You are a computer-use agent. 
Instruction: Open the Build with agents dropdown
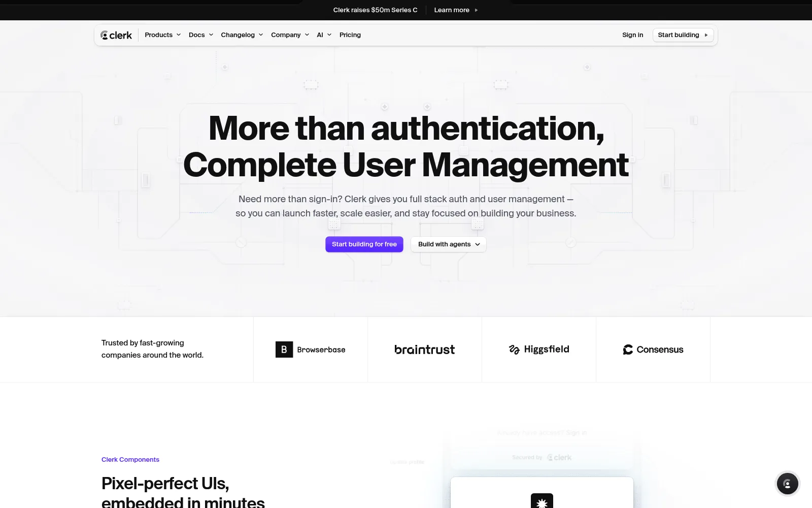pyautogui.click(x=449, y=244)
